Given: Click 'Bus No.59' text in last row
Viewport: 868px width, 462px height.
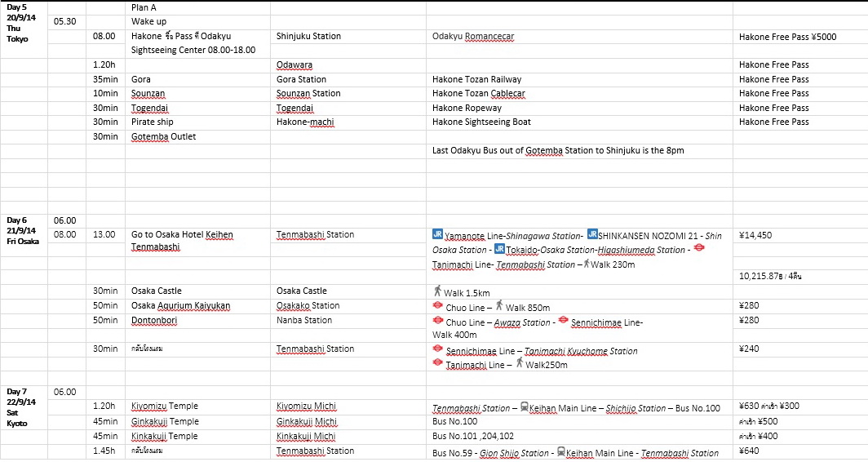Looking at the screenshot, I should [453, 452].
